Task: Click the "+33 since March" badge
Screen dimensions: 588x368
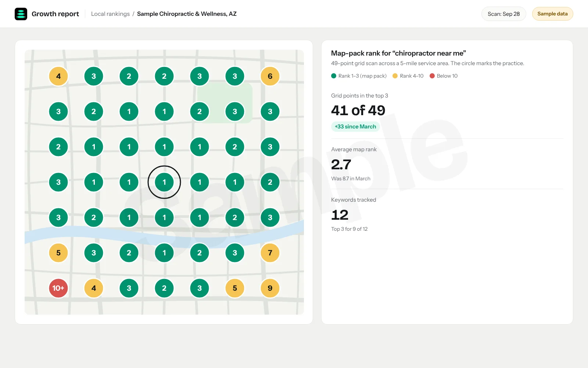Action: (x=355, y=127)
